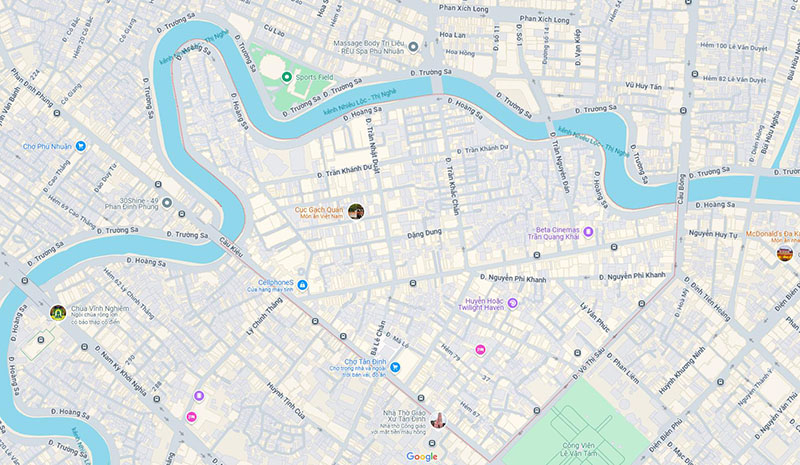Click the Chùa Vĩnh Nghiêm pagoda photo pin

pos(58,312)
